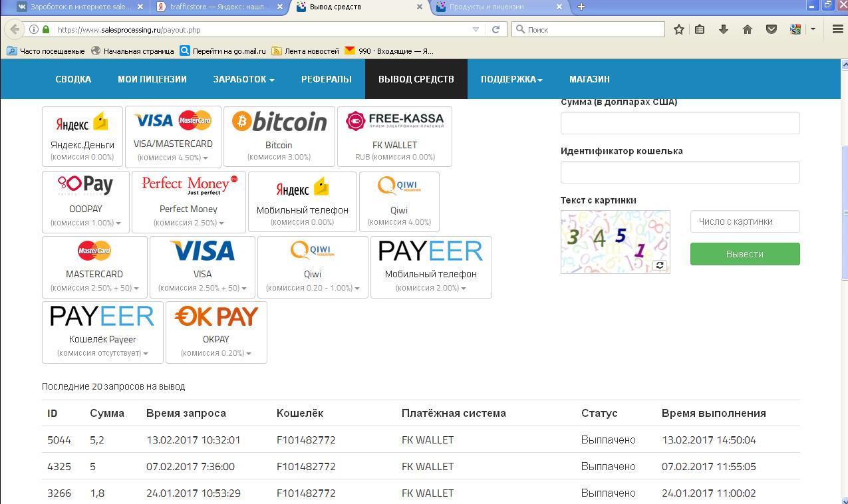Viewport: 848px width, 504px height.
Task: Click the colorful extension icon in toolbar
Action: click(795, 30)
